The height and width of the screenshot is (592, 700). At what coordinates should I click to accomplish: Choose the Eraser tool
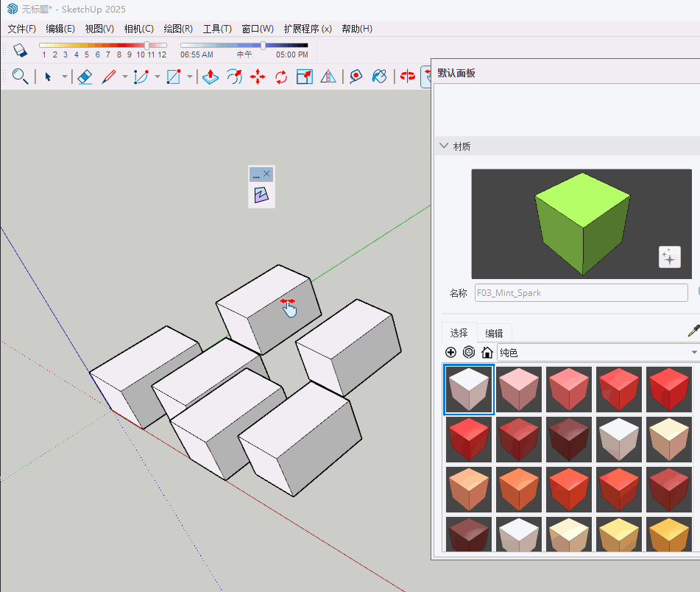85,77
